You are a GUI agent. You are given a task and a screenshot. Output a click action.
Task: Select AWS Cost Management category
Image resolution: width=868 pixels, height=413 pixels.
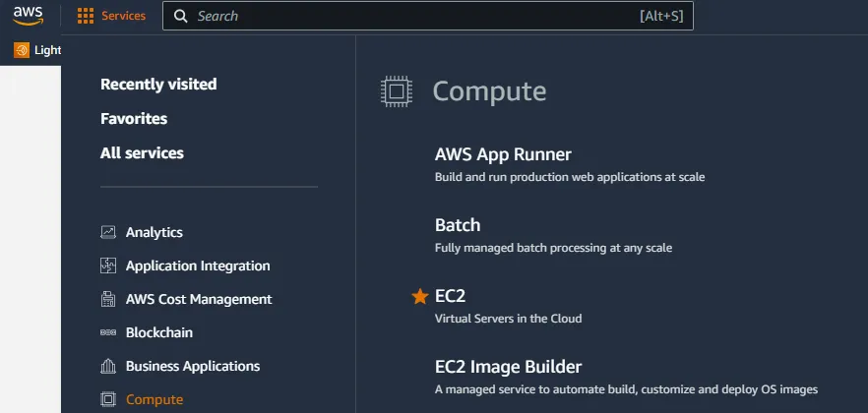pyautogui.click(x=199, y=299)
